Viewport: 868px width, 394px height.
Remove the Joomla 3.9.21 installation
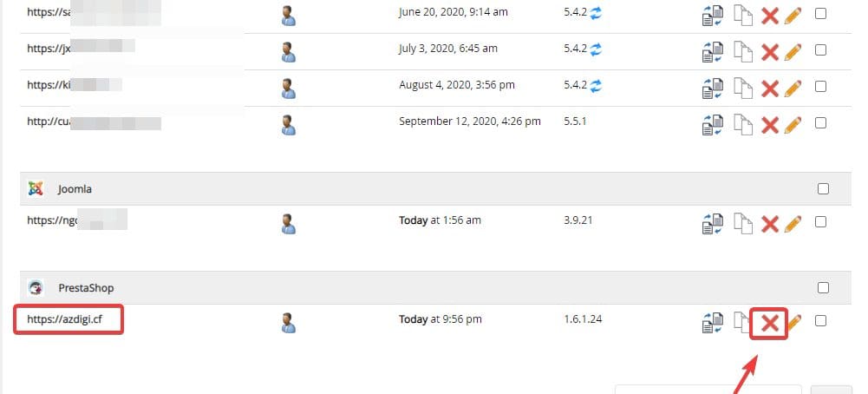769,224
